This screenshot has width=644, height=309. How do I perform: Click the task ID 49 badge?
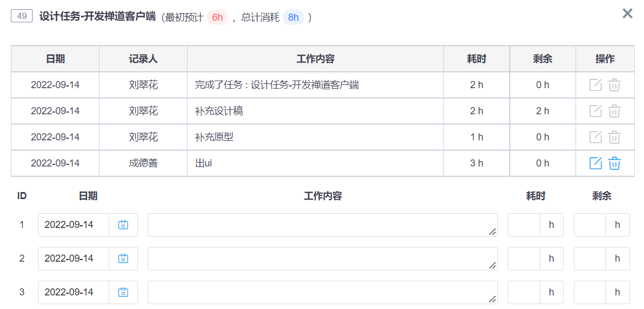click(x=22, y=16)
